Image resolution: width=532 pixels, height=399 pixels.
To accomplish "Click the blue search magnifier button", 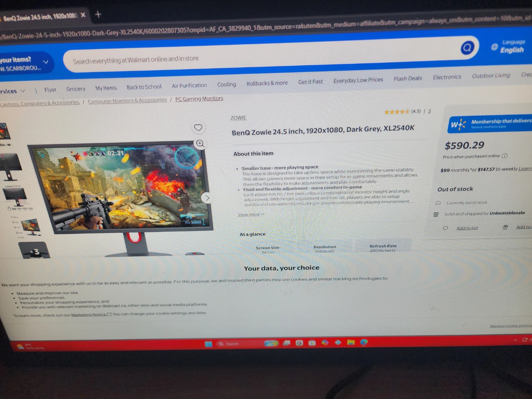I will pos(467,48).
